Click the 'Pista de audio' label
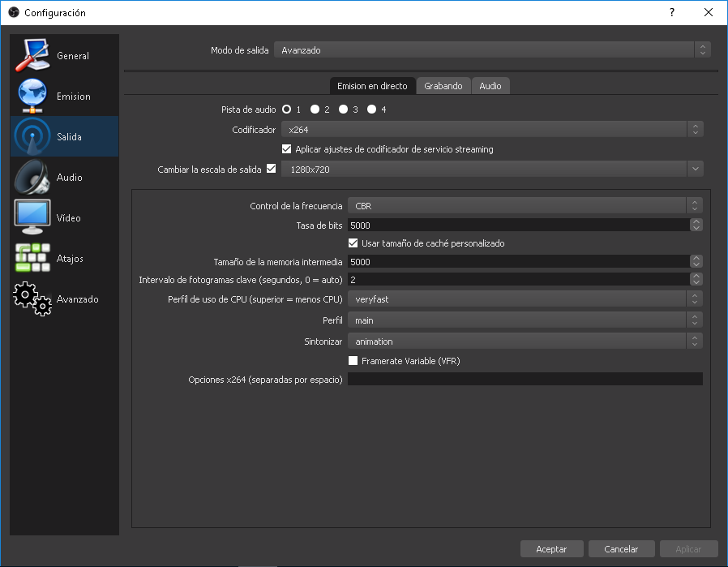The width and height of the screenshot is (728, 567). coord(248,110)
